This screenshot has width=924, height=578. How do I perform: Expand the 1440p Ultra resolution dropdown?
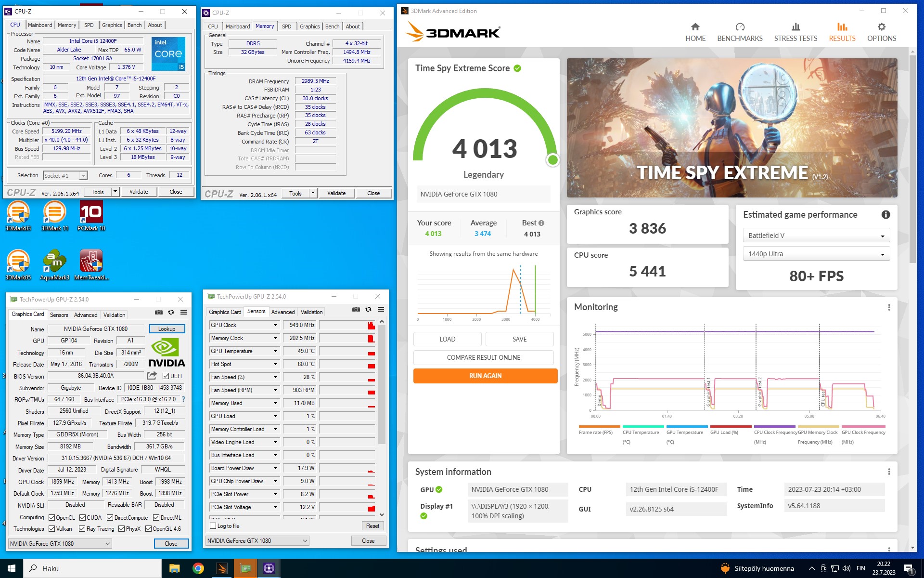pyautogui.click(x=816, y=254)
